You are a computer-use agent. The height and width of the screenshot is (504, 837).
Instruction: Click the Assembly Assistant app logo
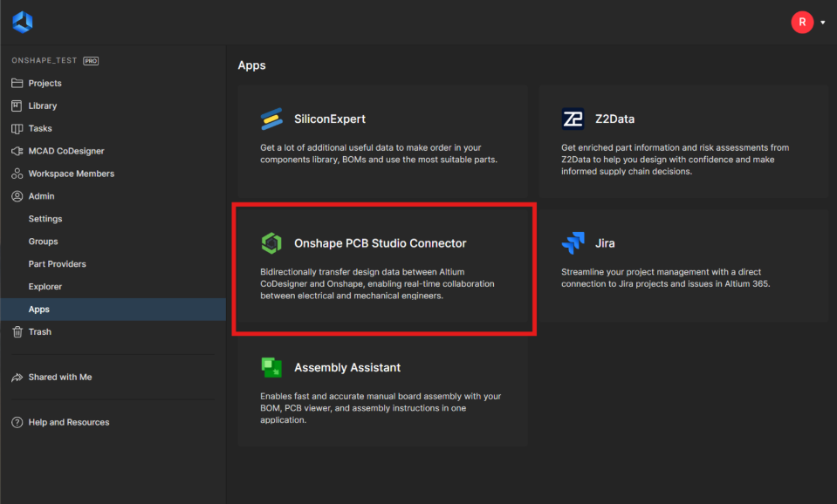click(x=271, y=367)
